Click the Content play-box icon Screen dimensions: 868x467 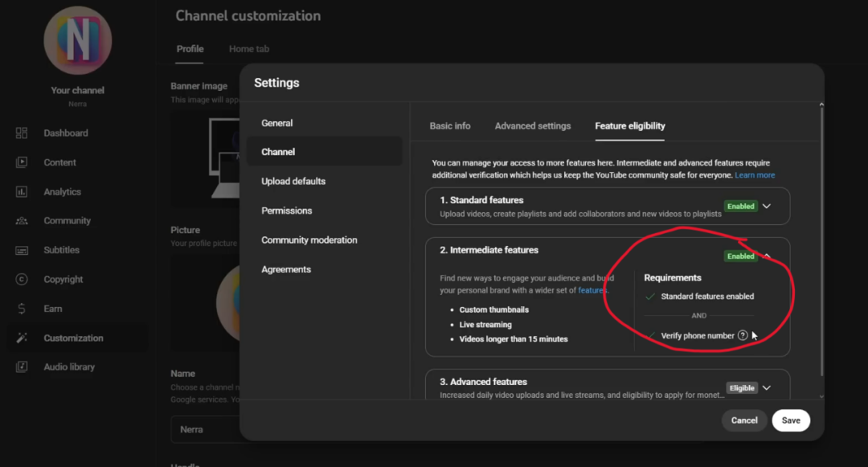click(22, 162)
